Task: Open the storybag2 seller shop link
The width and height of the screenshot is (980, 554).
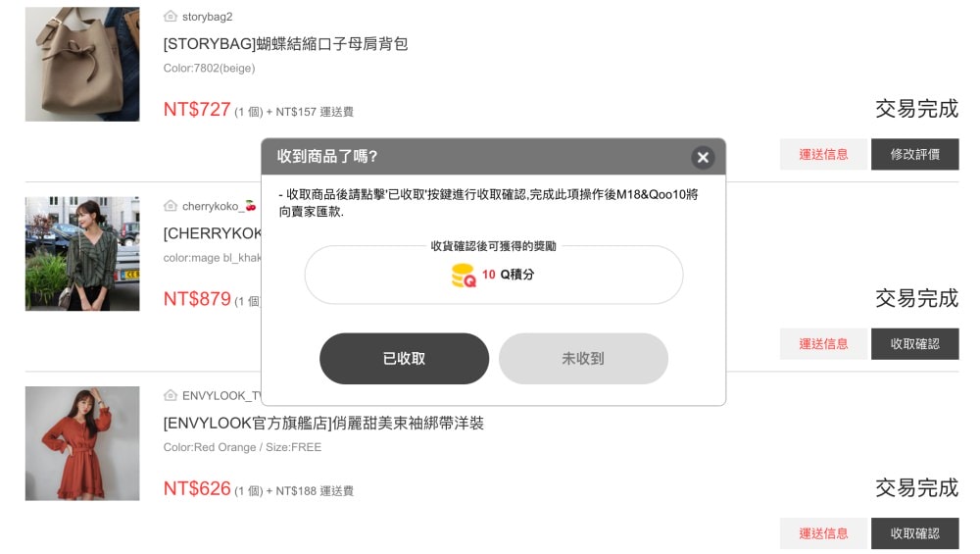Action: pyautogui.click(x=207, y=17)
